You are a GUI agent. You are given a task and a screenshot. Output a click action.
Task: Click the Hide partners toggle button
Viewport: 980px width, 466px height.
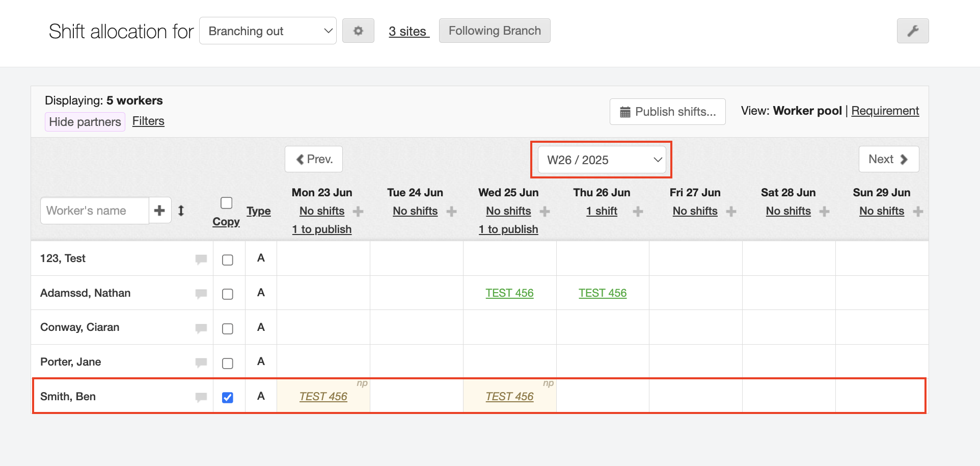85,122
